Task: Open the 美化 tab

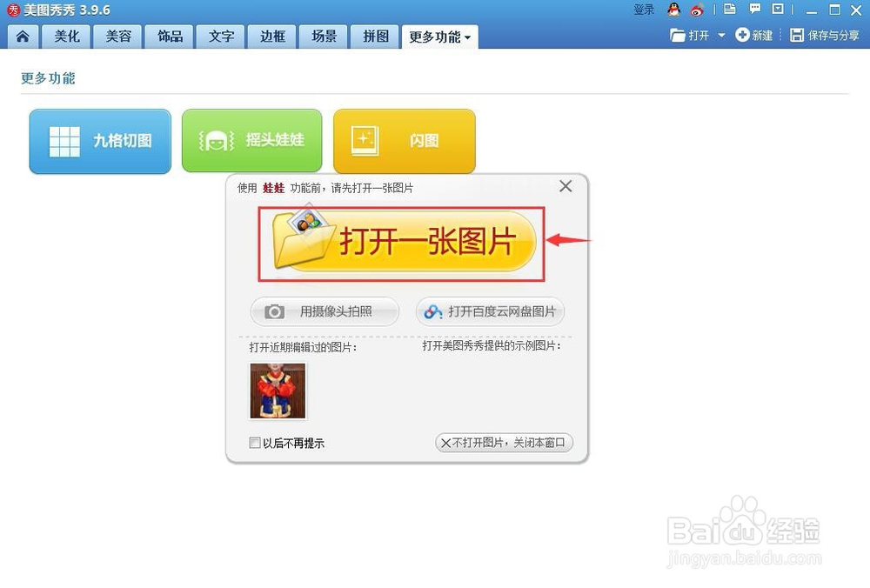Action: click(67, 37)
